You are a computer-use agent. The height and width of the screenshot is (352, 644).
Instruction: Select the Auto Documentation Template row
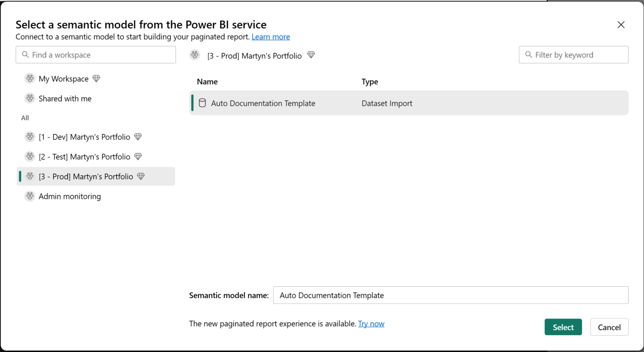coord(409,103)
